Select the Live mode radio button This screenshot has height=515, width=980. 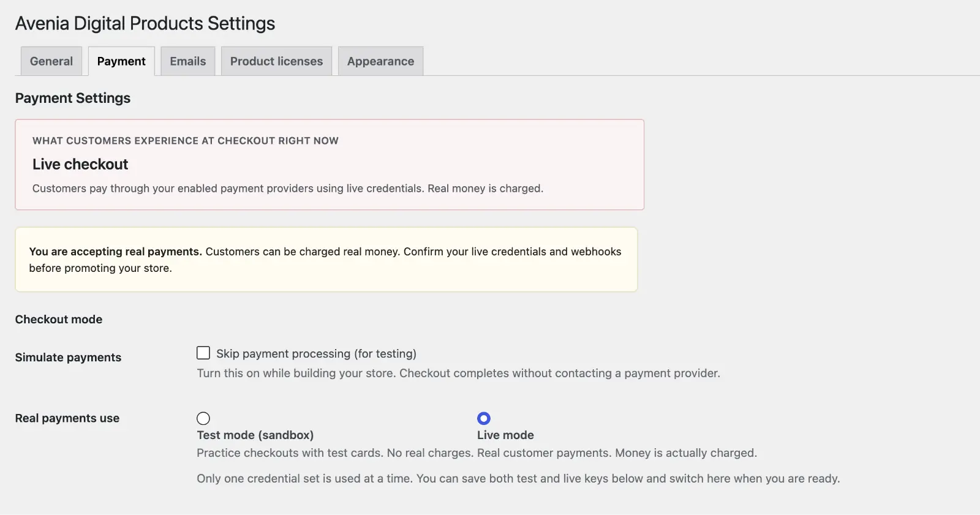pos(484,418)
